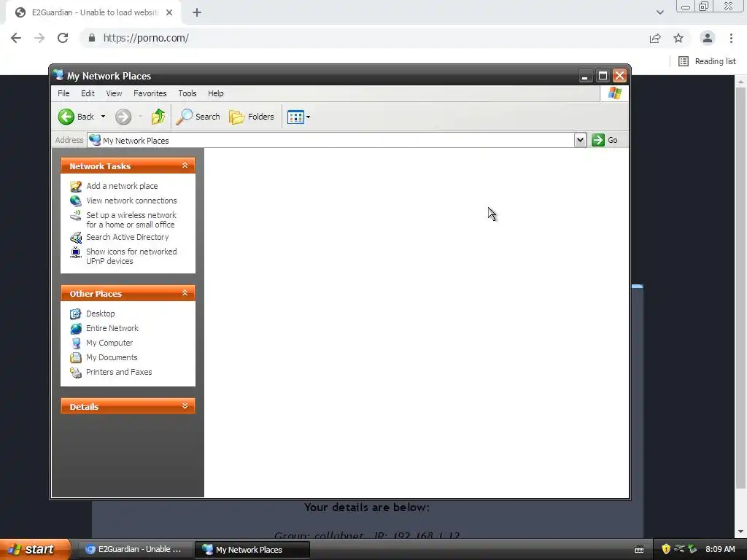Click the green Go button
Viewport: 747px width, 560px height.
point(605,140)
